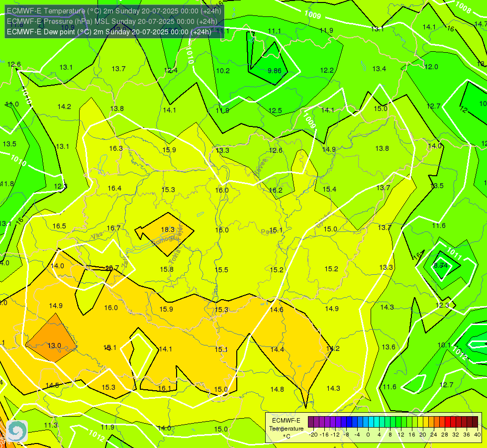This screenshot has height=448, width=487.
Task: Select the ECMWF-E Pressure MSL layer label
Action: [112, 21]
